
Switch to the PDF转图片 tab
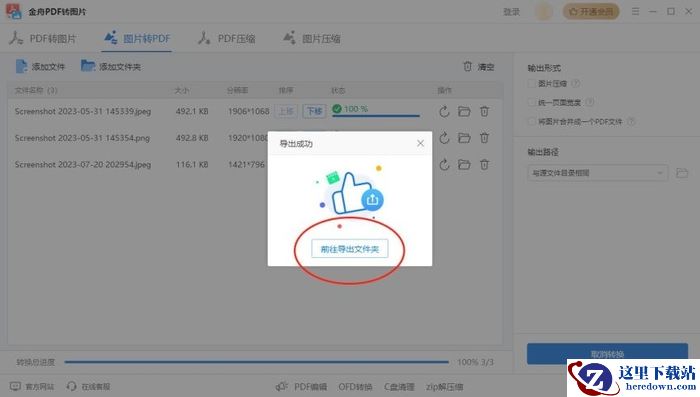click(x=43, y=38)
